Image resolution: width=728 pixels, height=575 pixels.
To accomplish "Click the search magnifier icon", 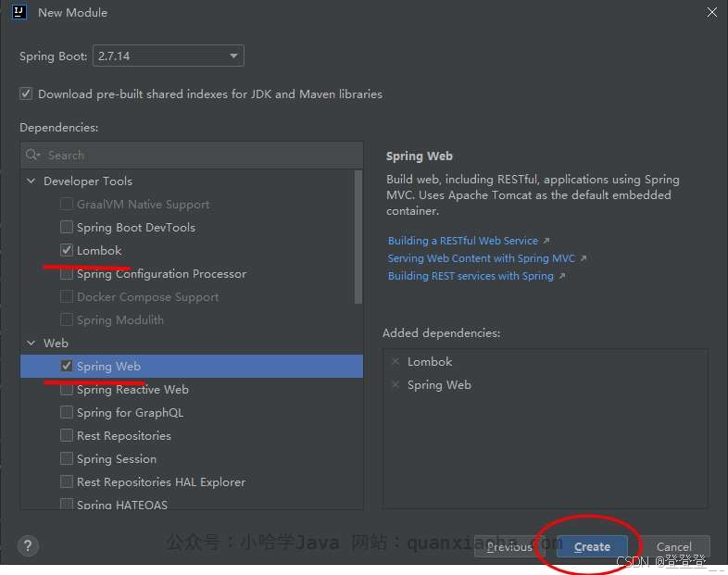I will pos(32,155).
